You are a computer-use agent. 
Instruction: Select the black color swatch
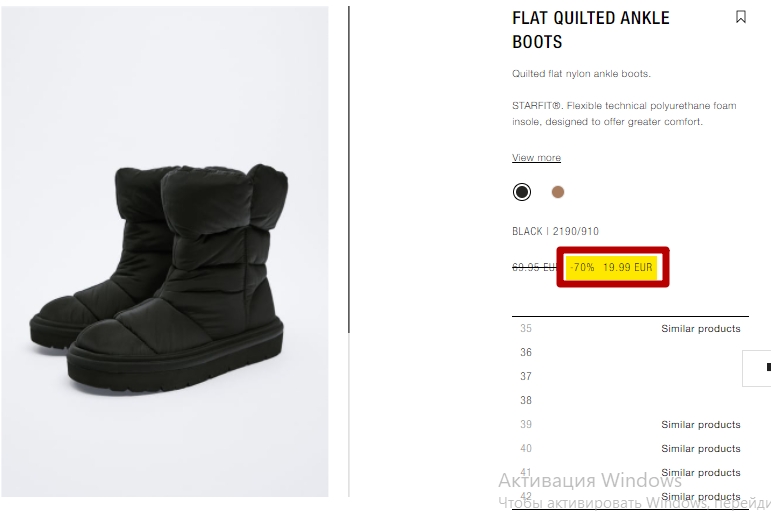(x=522, y=192)
